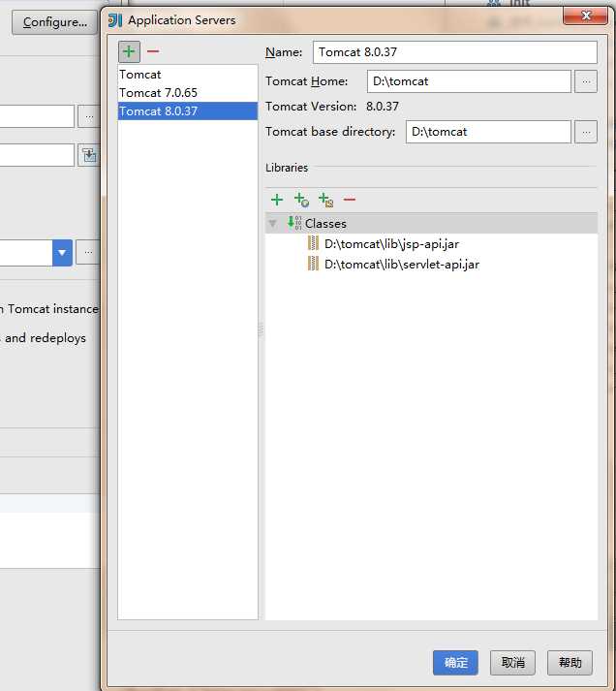Select Tomcat 7.0.65 in the list

point(188,93)
